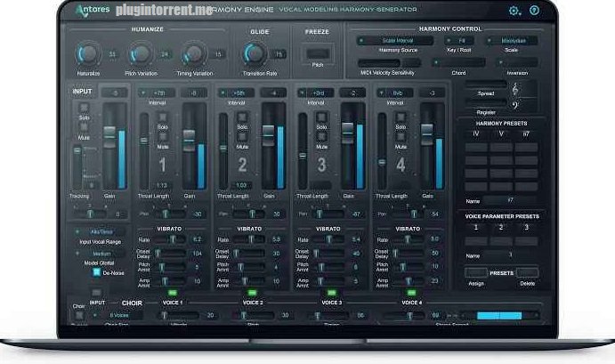Adjust the Timing Variation knob

[194, 54]
